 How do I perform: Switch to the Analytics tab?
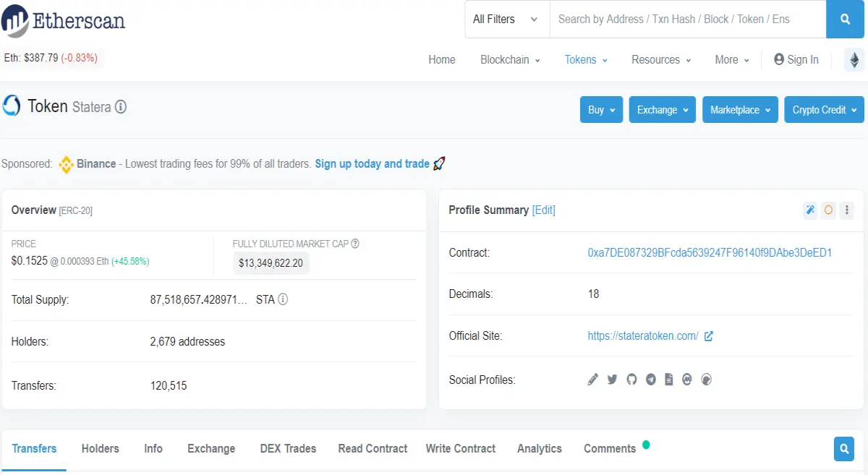click(540, 449)
